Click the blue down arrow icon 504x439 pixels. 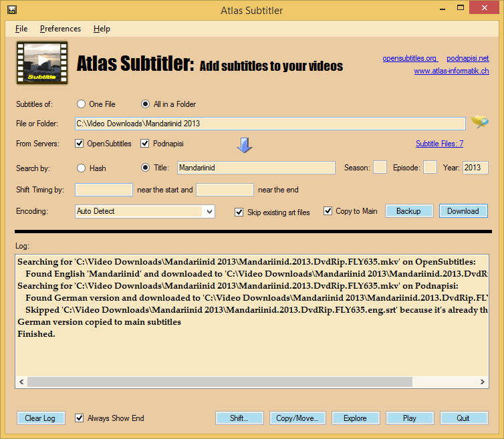click(244, 145)
